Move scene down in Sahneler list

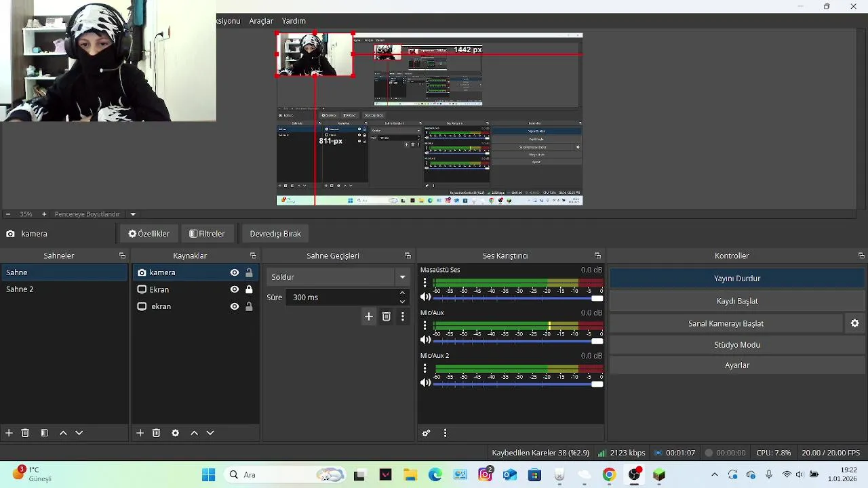point(79,432)
